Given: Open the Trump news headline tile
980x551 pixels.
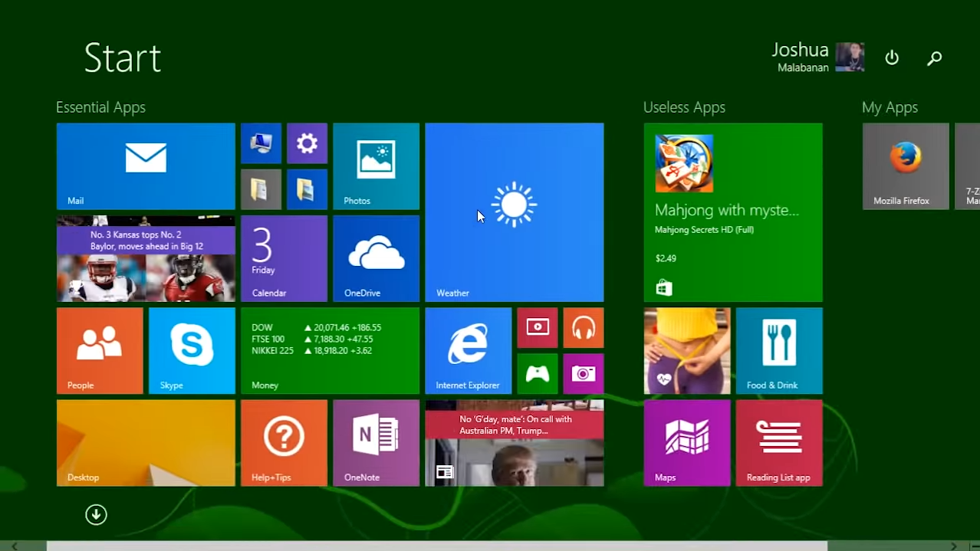Looking at the screenshot, I should 515,442.
